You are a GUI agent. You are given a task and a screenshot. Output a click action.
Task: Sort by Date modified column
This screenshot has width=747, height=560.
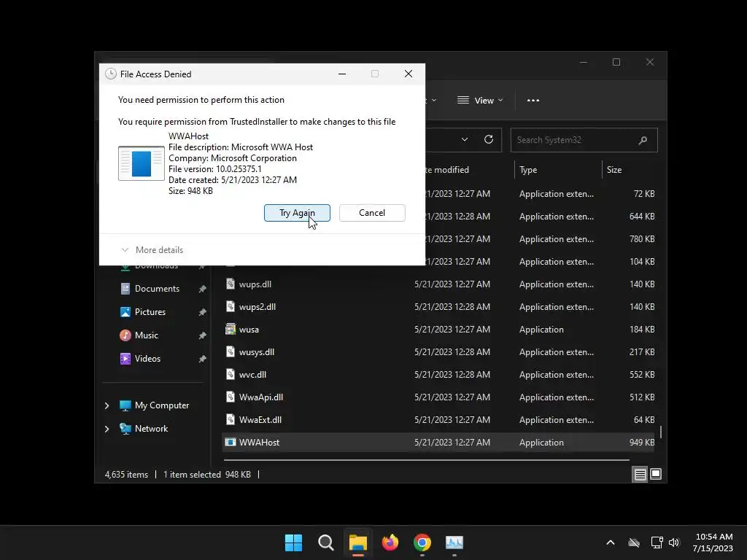pyautogui.click(x=446, y=170)
